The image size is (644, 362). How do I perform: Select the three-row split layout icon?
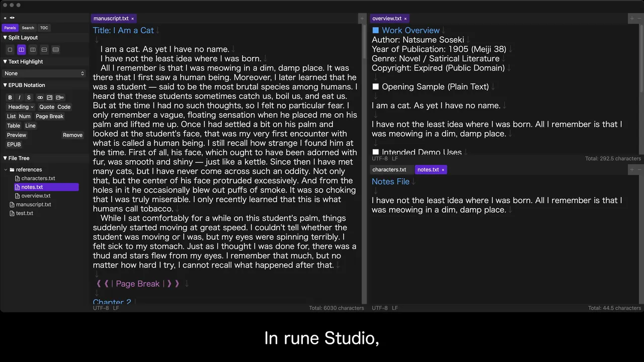point(56,50)
